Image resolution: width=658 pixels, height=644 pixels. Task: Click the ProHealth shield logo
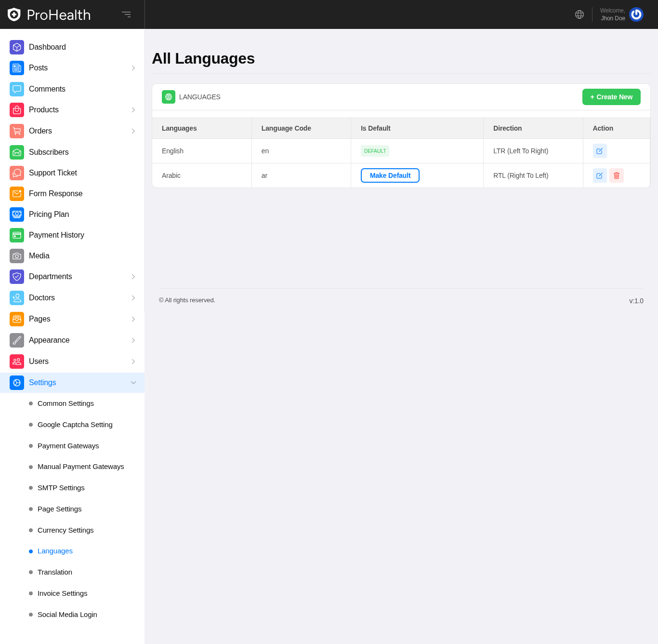click(x=14, y=14)
